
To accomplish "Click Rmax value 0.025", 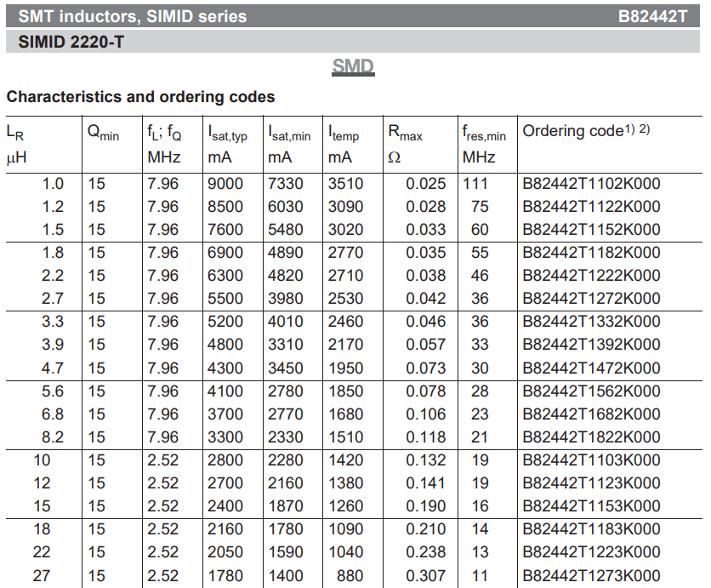I will pyautogui.click(x=425, y=184).
